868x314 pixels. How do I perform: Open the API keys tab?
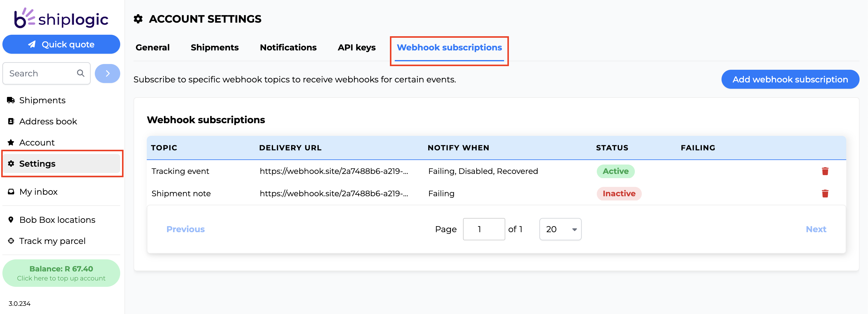pos(356,47)
